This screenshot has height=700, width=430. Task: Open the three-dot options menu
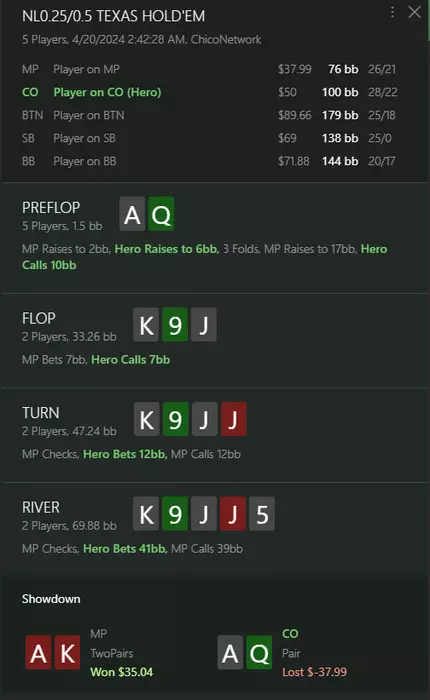click(x=392, y=12)
